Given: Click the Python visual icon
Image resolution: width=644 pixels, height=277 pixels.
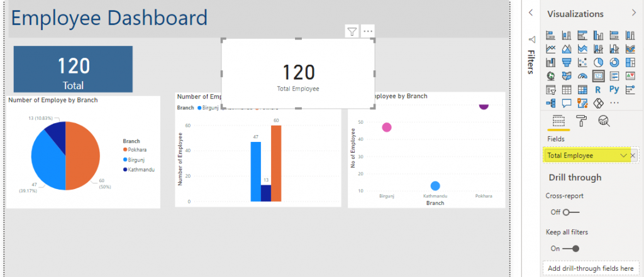Looking at the screenshot, I should click(x=614, y=90).
